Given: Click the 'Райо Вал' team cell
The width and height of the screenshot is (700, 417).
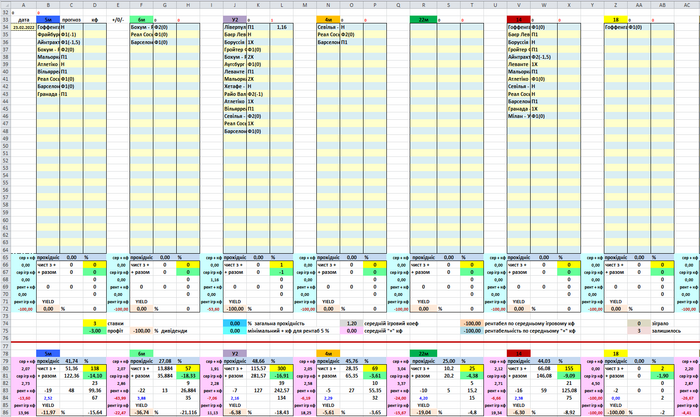Looking at the screenshot, I should click(x=234, y=94).
